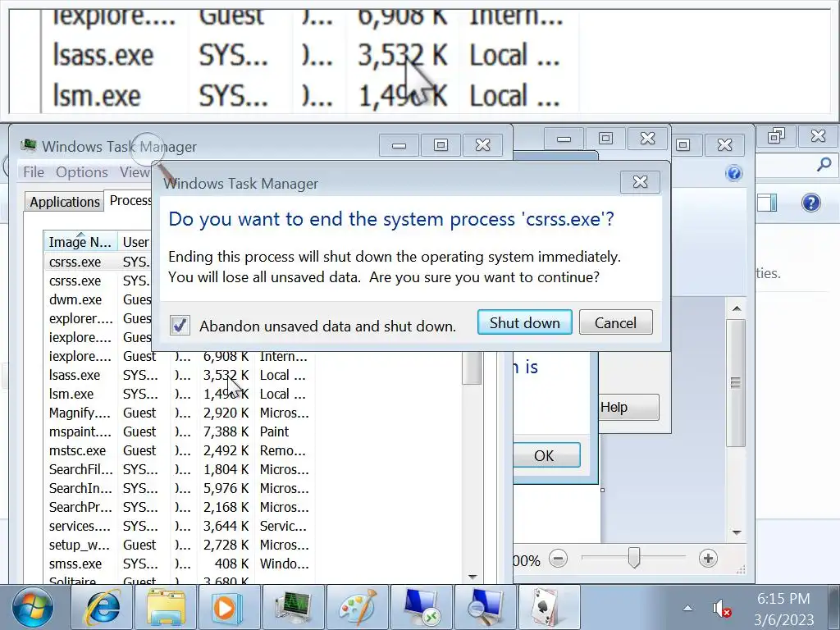Viewport: 840px width, 630px height.
Task: Cancel the end process dialog
Action: pyautogui.click(x=615, y=322)
